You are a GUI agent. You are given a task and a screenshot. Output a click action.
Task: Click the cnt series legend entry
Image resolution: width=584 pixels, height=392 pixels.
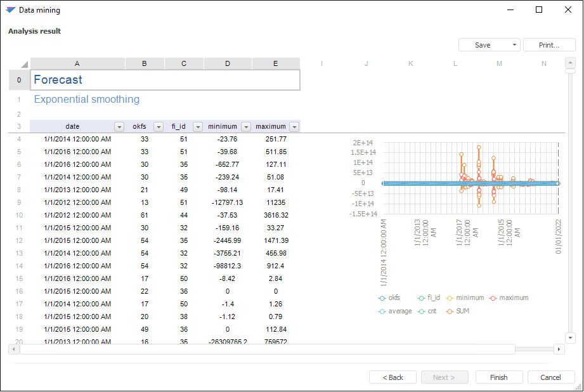click(x=429, y=311)
